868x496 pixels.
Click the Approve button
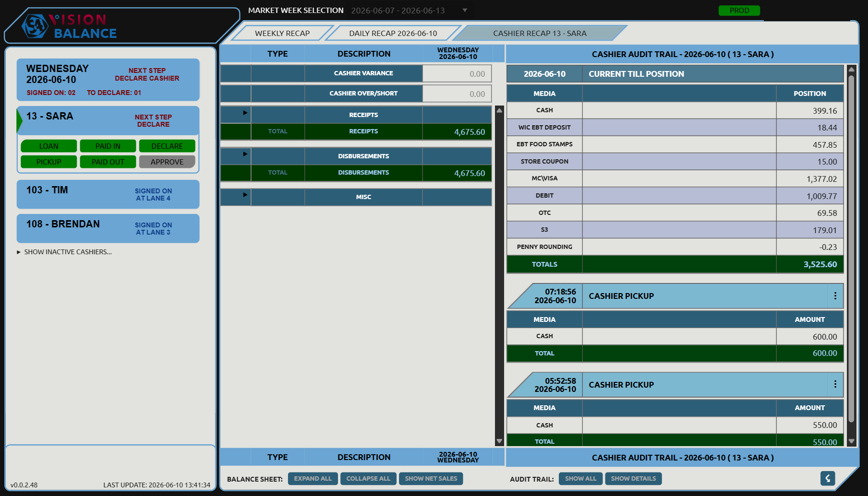point(167,162)
